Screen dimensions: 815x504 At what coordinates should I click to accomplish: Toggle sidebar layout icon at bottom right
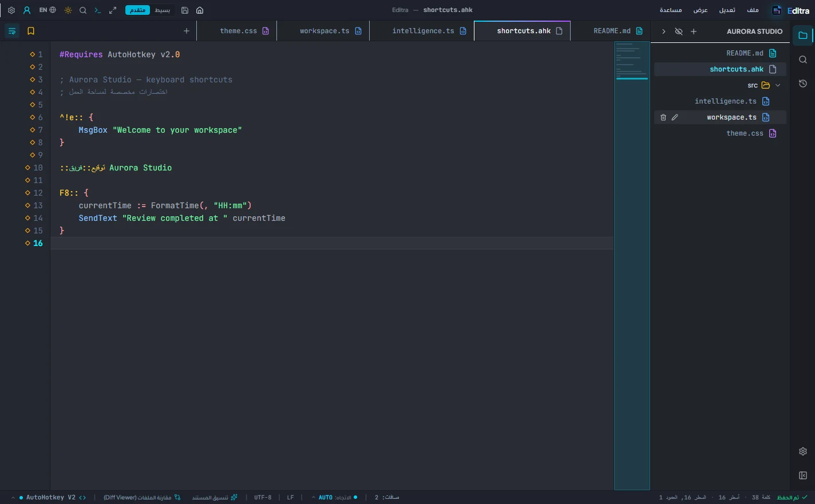[x=803, y=475]
